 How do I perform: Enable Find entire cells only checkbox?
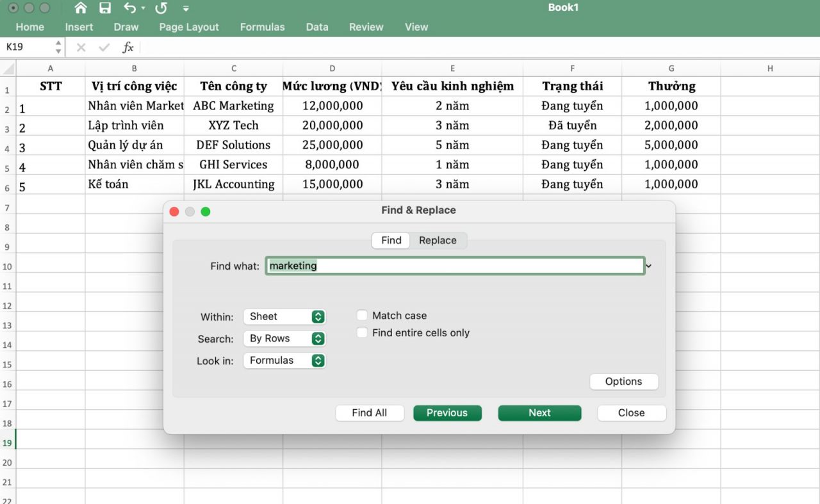pyautogui.click(x=363, y=332)
